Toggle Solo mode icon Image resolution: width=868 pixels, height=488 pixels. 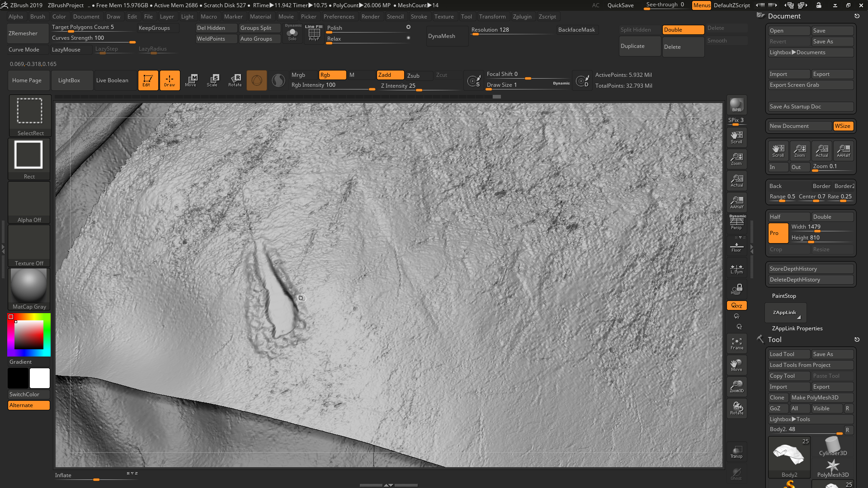click(x=292, y=33)
